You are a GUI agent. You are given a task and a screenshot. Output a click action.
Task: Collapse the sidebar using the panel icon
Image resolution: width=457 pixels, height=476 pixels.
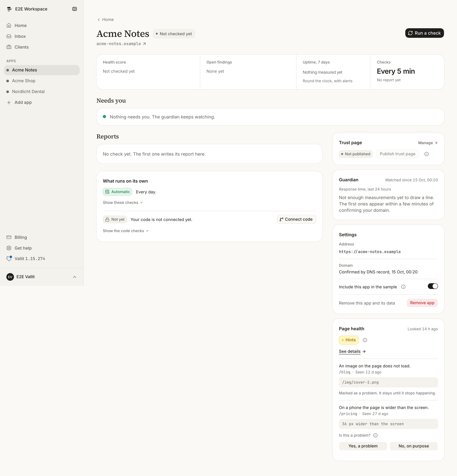pyautogui.click(x=75, y=9)
